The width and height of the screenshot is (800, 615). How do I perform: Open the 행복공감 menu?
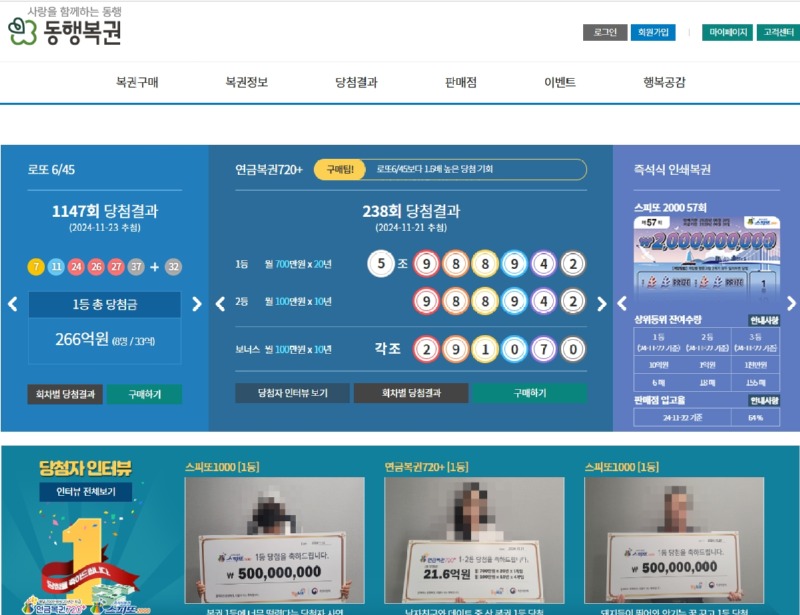coord(664,82)
